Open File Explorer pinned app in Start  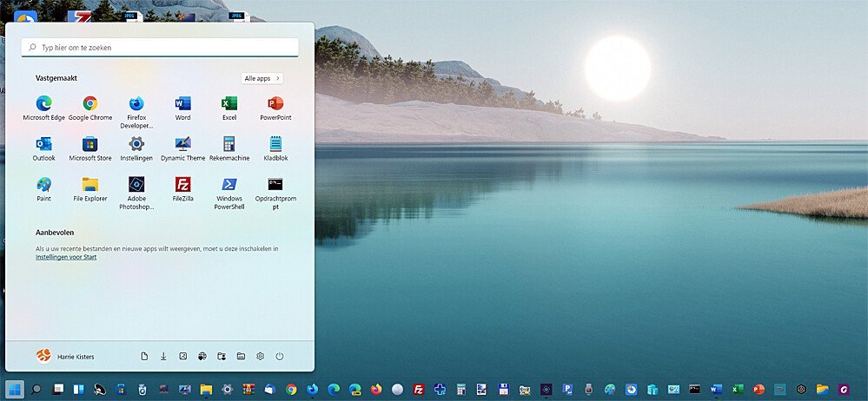(x=90, y=188)
